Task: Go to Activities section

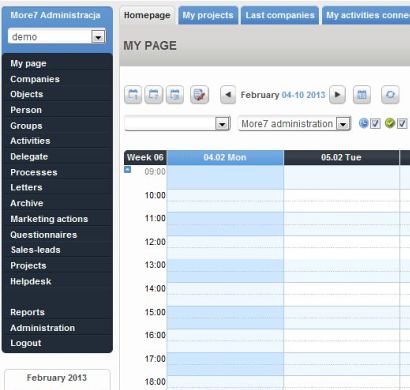Action: pyautogui.click(x=57, y=141)
